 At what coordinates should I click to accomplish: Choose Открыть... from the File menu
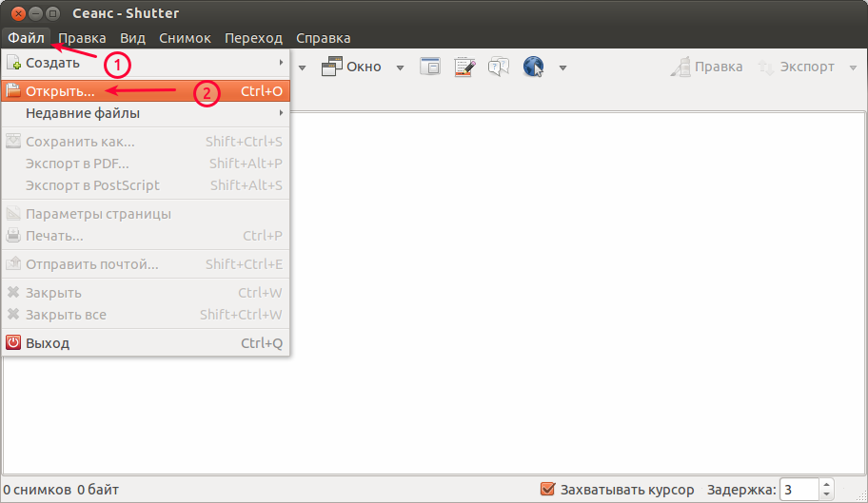click(146, 91)
